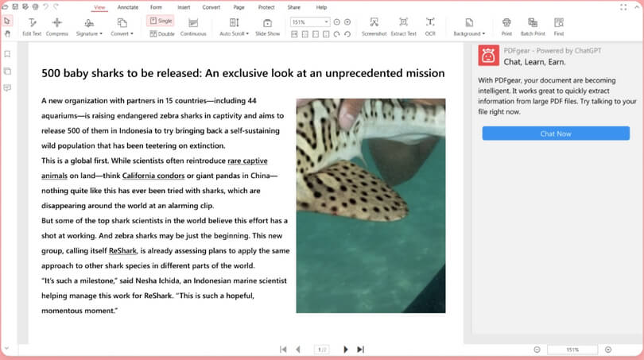This screenshot has width=644, height=360.
Task: Go to the next page
Action: (345, 350)
